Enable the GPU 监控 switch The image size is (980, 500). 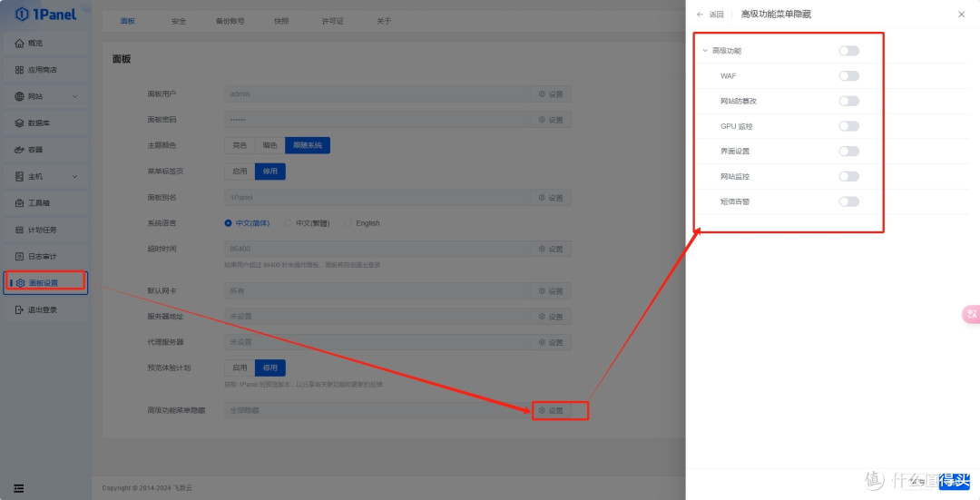pyautogui.click(x=848, y=126)
